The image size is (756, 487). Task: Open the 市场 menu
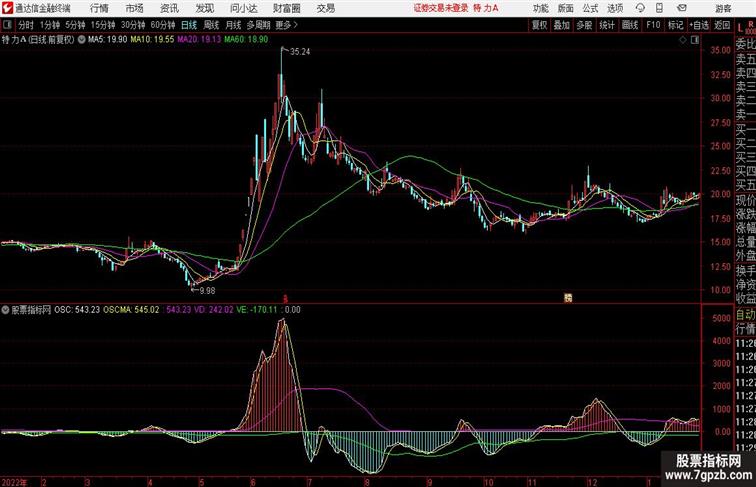[135, 8]
